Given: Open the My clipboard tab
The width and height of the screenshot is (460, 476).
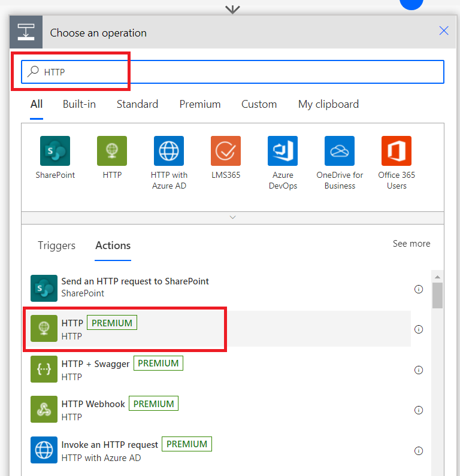Looking at the screenshot, I should click(328, 104).
